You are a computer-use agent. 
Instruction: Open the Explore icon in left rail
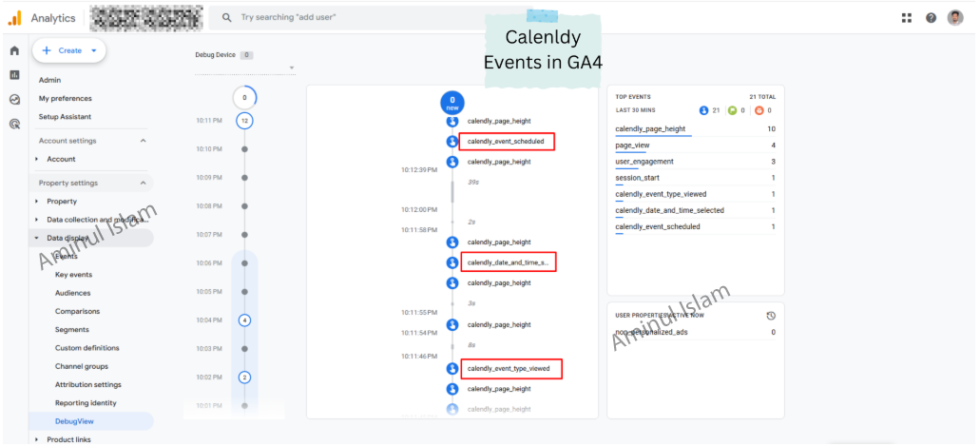pyautogui.click(x=14, y=100)
